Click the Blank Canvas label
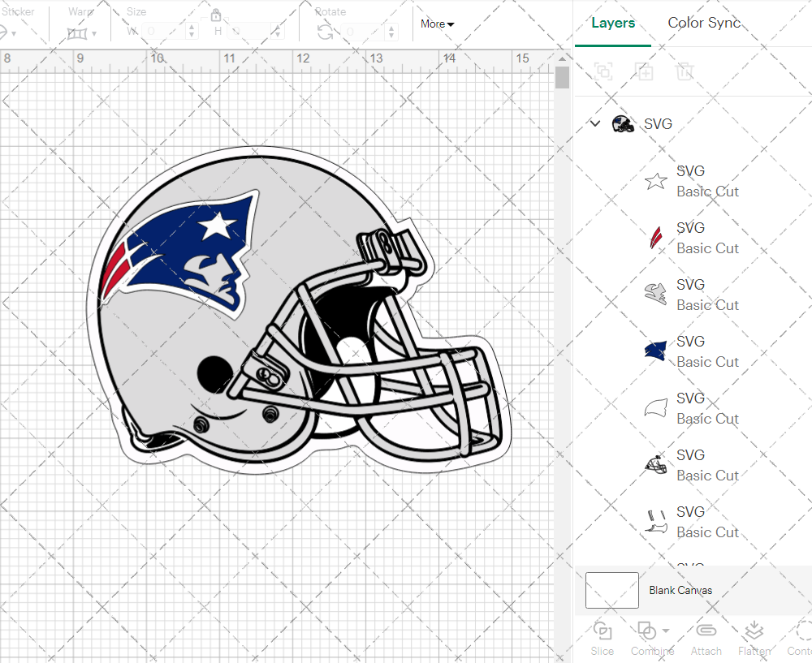Viewport: 812px width, 663px height. [680, 590]
